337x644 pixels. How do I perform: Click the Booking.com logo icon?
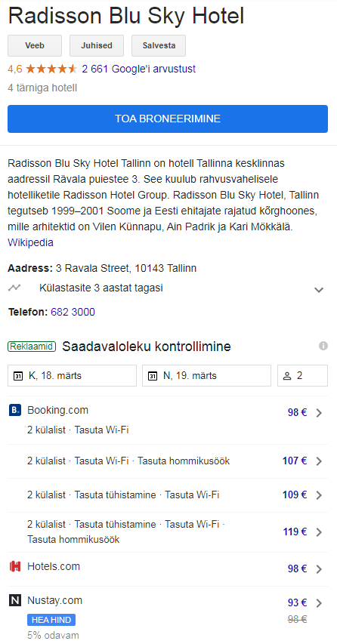[15, 410]
